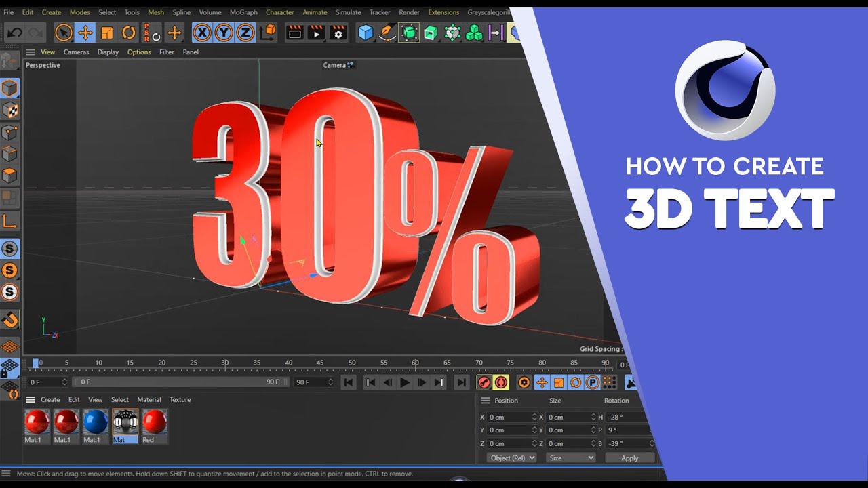Image resolution: width=868 pixels, height=488 pixels.
Task: Switch to Edges mode
Action: coord(9,155)
